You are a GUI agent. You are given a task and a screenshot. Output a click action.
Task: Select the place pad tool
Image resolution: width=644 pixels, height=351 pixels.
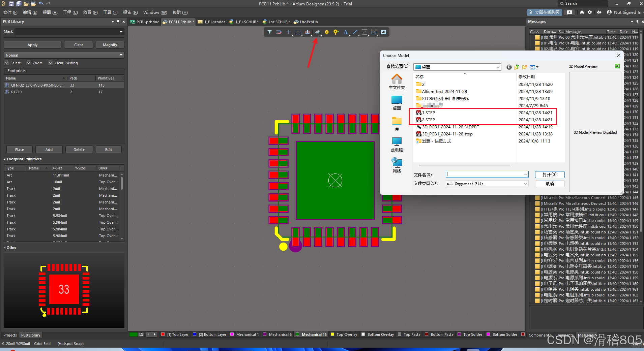click(x=327, y=32)
